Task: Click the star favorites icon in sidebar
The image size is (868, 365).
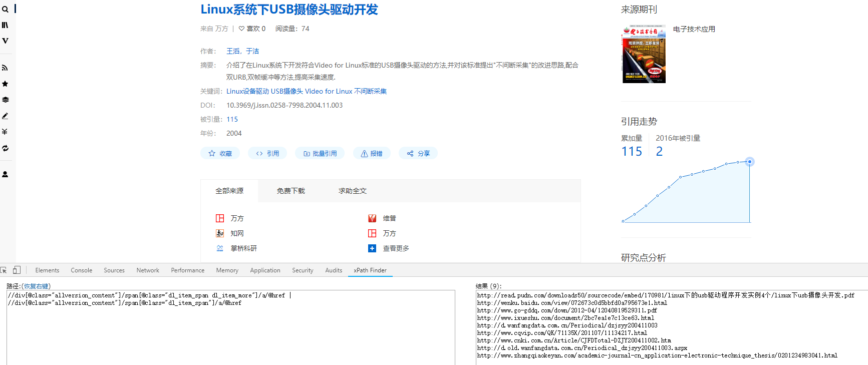Action: [x=5, y=84]
